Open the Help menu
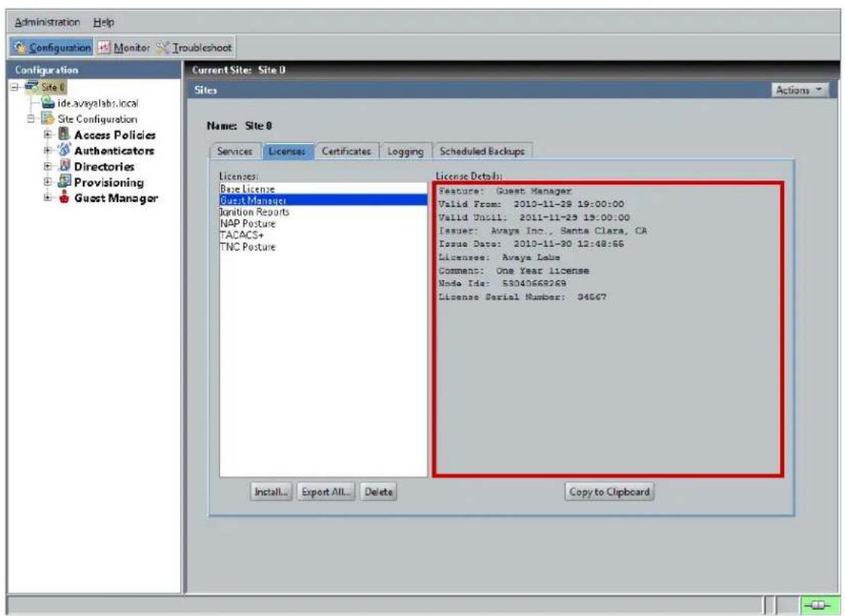This screenshot has width=845, height=616. 104,22
